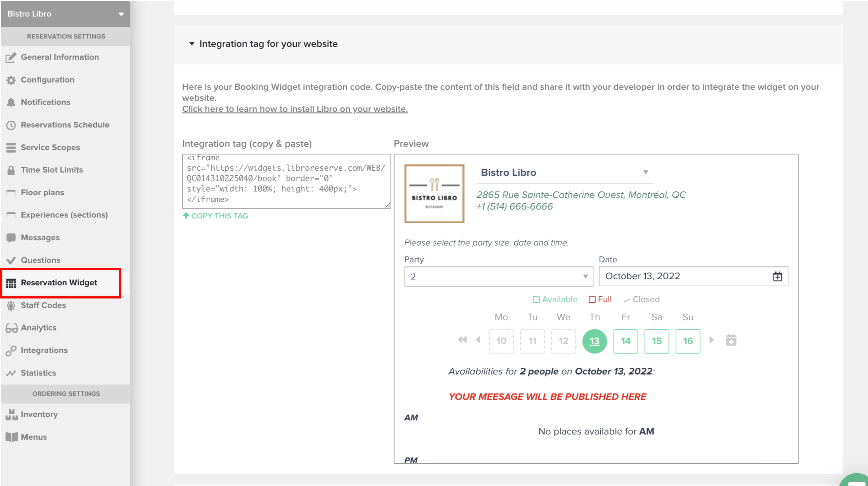Click the Configuration gear icon

click(x=11, y=80)
